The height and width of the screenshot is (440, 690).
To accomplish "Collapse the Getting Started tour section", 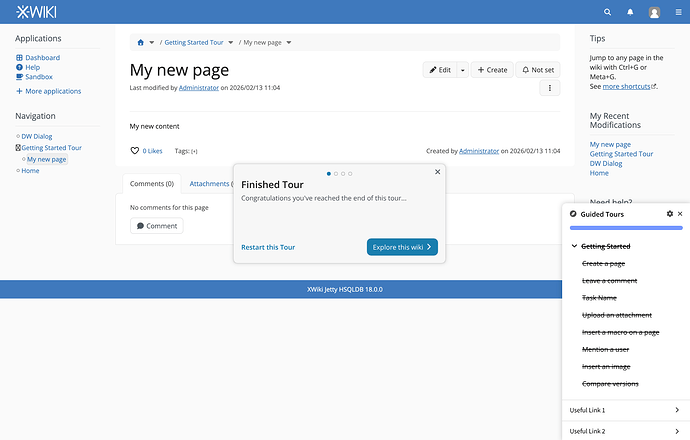I will click(574, 246).
